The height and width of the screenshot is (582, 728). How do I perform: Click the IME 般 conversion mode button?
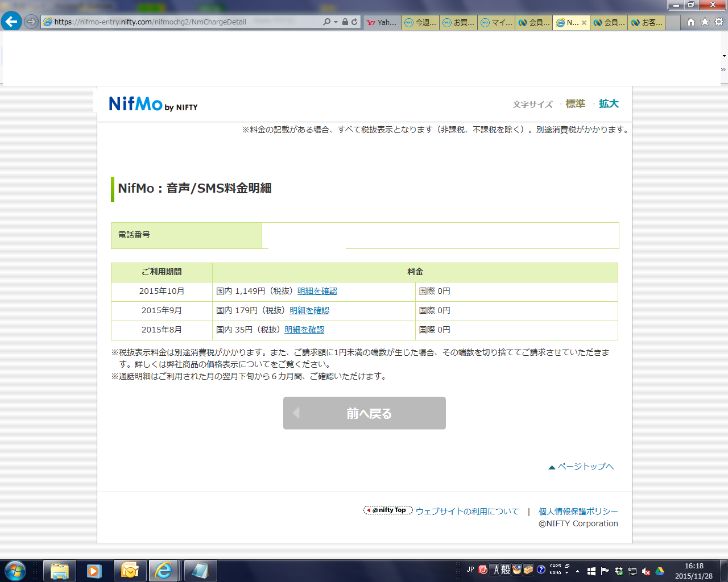506,569
